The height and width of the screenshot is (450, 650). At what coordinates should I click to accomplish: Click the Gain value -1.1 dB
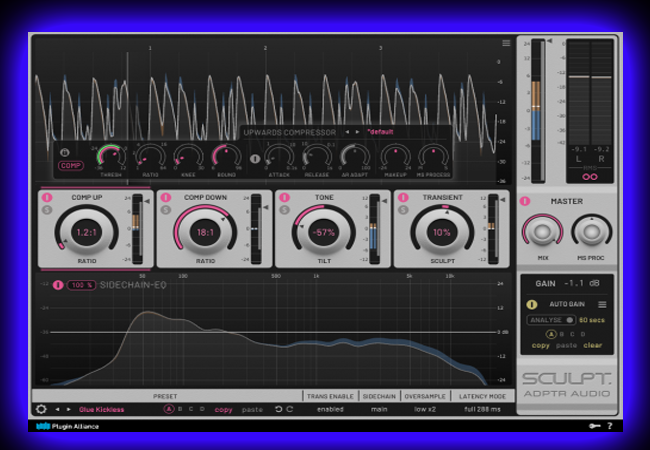click(582, 283)
